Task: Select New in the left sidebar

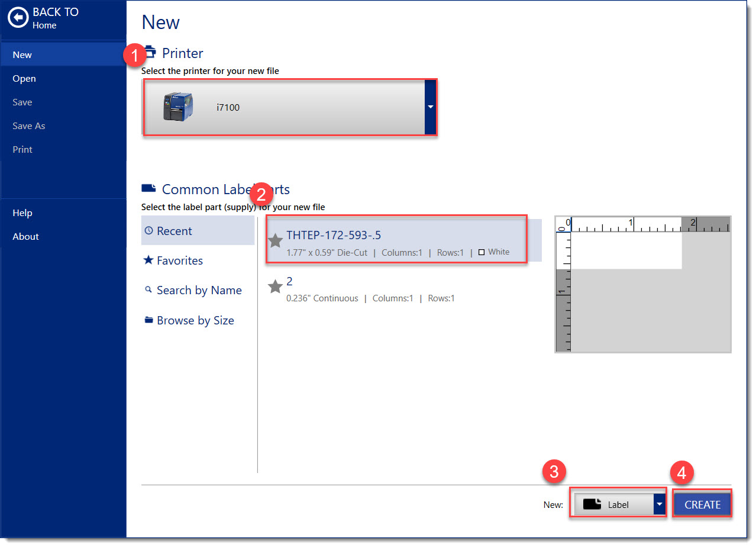Action: 22,54
